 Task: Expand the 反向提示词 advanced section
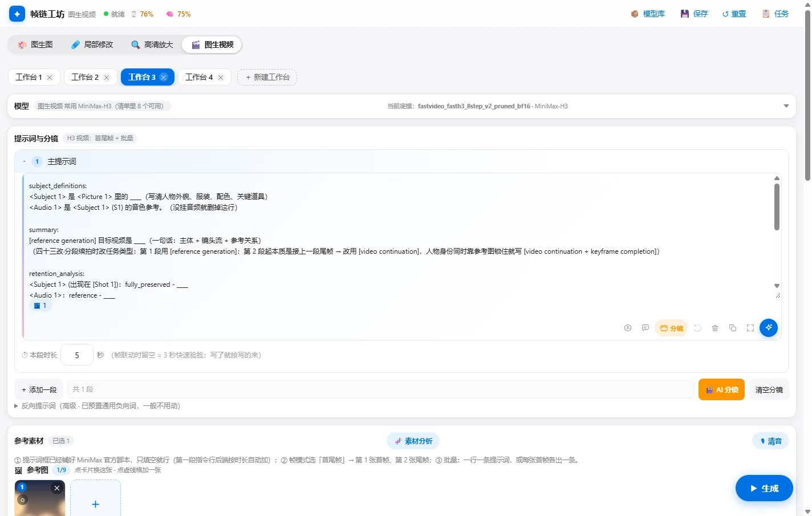tap(97, 406)
